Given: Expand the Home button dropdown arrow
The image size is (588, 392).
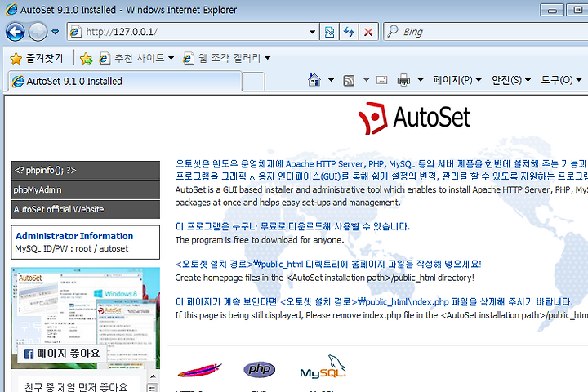Looking at the screenshot, I should pos(331,80).
